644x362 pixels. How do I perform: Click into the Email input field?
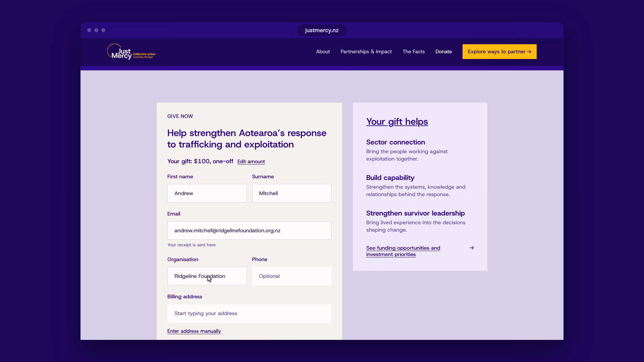click(x=249, y=230)
